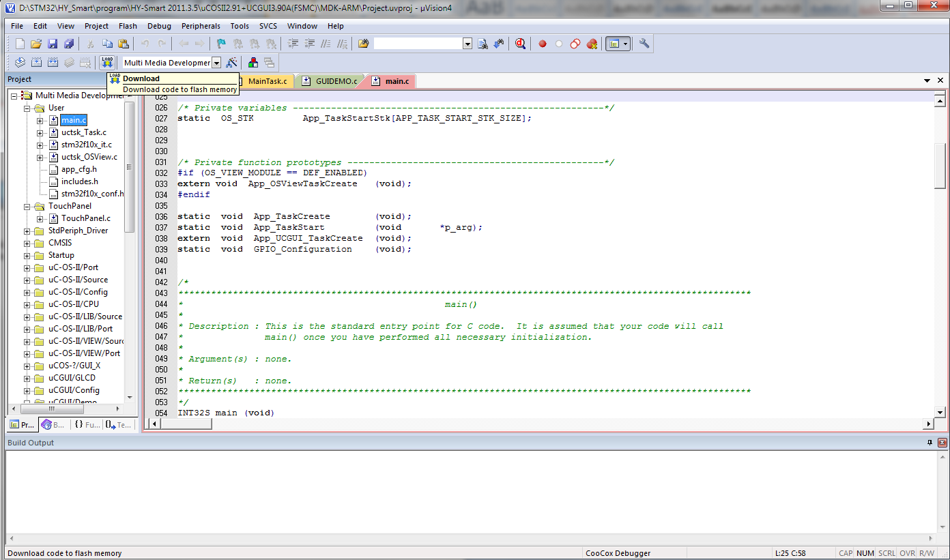Click CooCox Debugger status text
The width and height of the screenshot is (950, 560).
coord(618,553)
